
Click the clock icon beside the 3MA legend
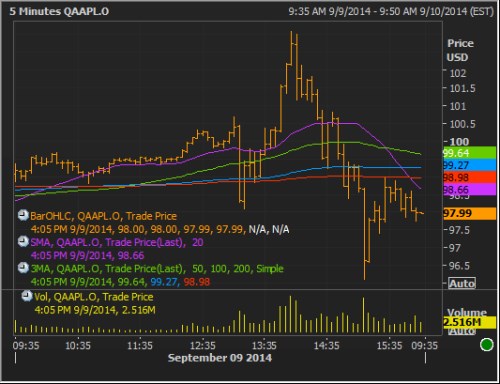[23, 268]
